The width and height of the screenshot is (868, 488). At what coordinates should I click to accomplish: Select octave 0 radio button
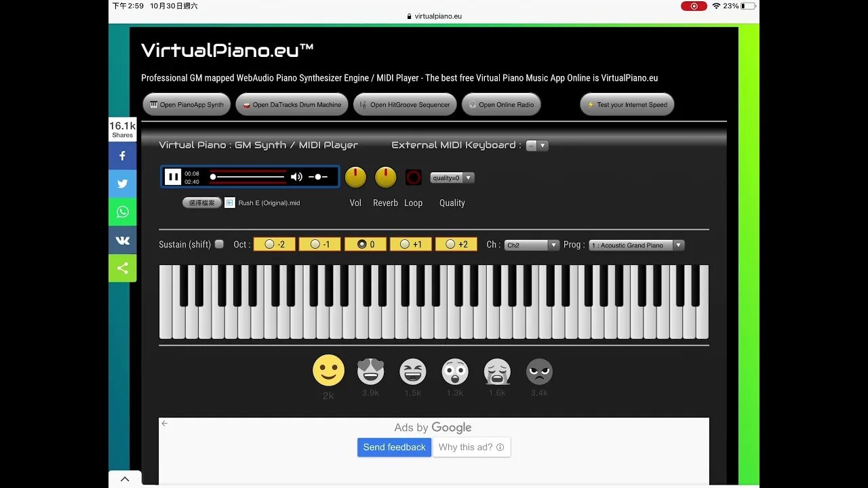(x=366, y=244)
